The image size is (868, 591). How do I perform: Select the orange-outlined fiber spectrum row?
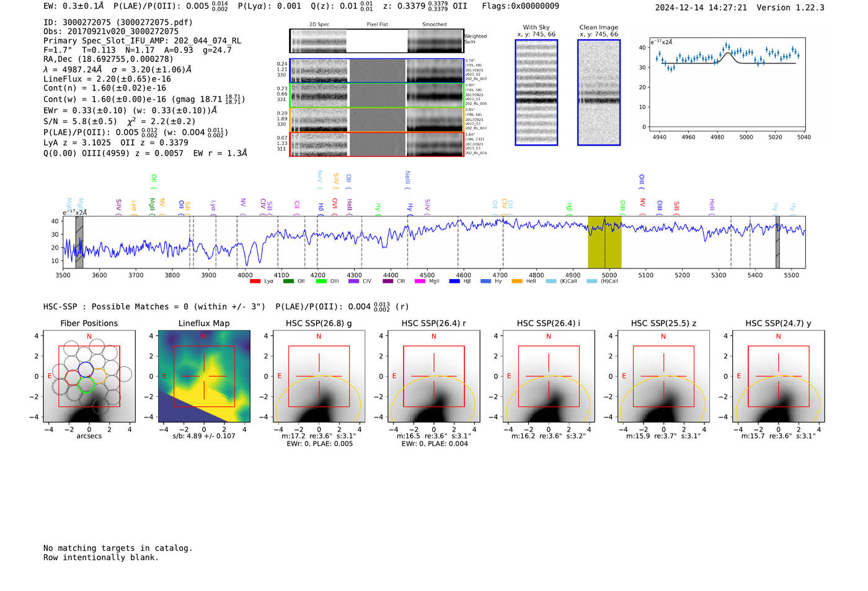377,120
